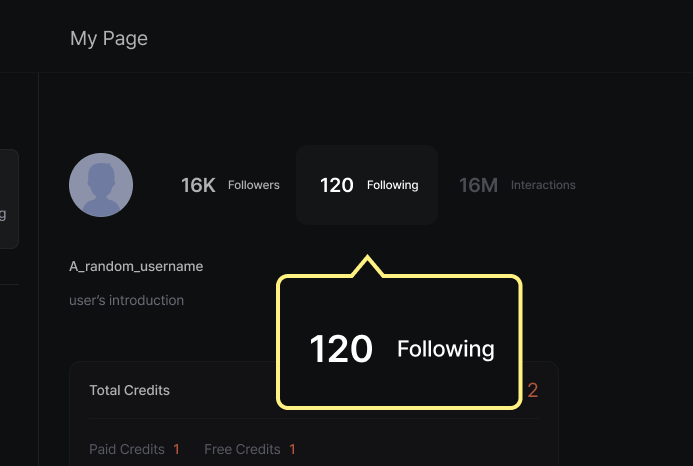The height and width of the screenshot is (466, 693).
Task: Click the Paid Credits count number
Action: (176, 449)
